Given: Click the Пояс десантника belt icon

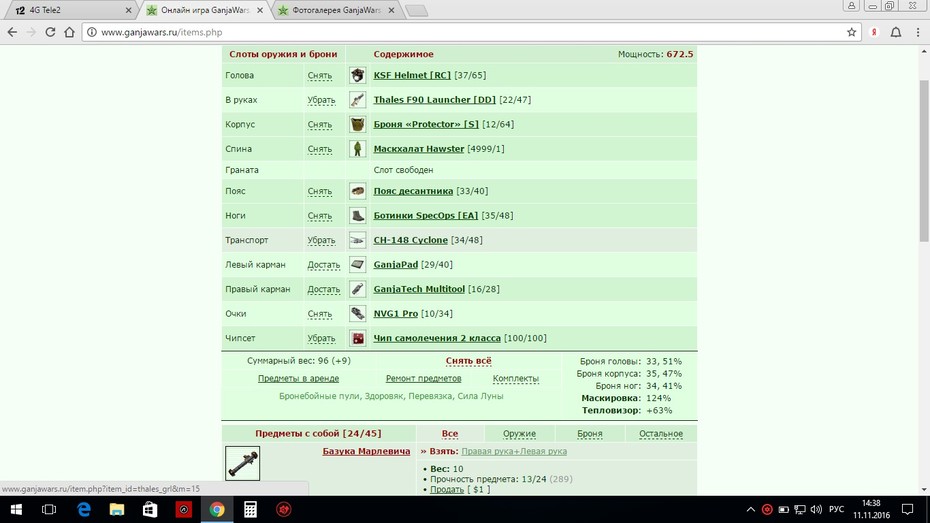Looking at the screenshot, I should 357,191.
